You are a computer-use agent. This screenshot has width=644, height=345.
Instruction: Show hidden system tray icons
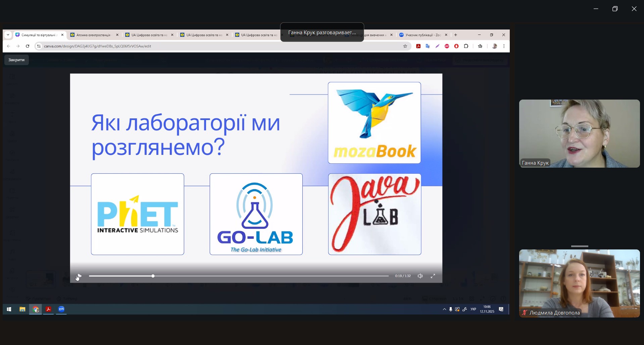click(444, 309)
